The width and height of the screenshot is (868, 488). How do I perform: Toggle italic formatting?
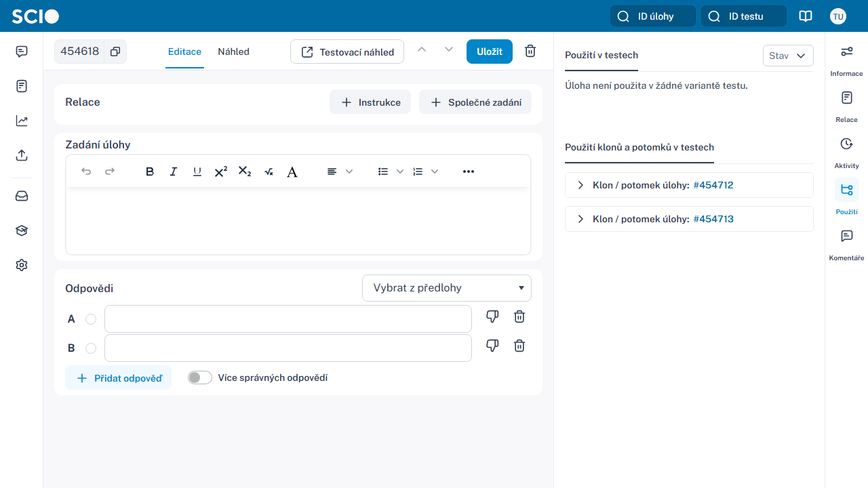click(x=174, y=171)
